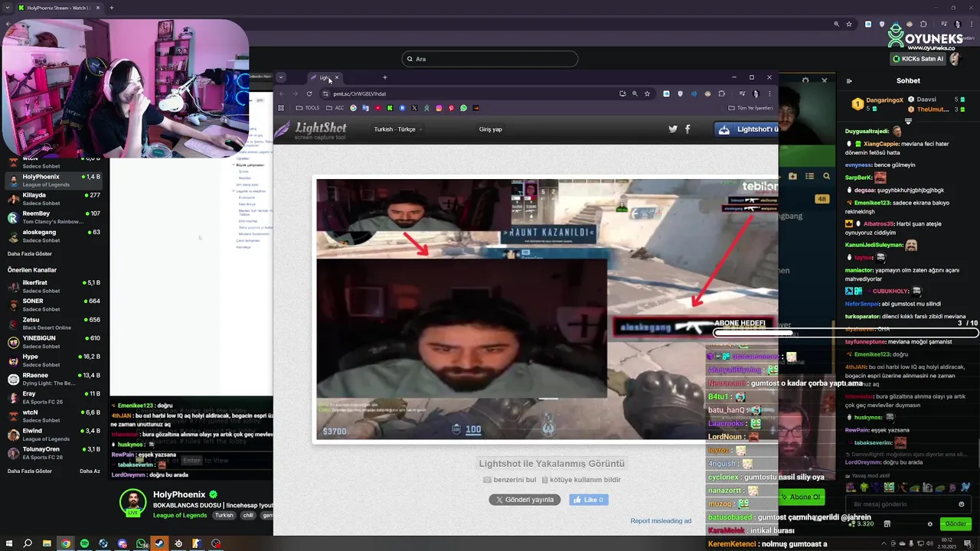This screenshot has height=551, width=980.
Task: Open the Instagram bookmark in inner bookmarks bar
Action: point(439,108)
